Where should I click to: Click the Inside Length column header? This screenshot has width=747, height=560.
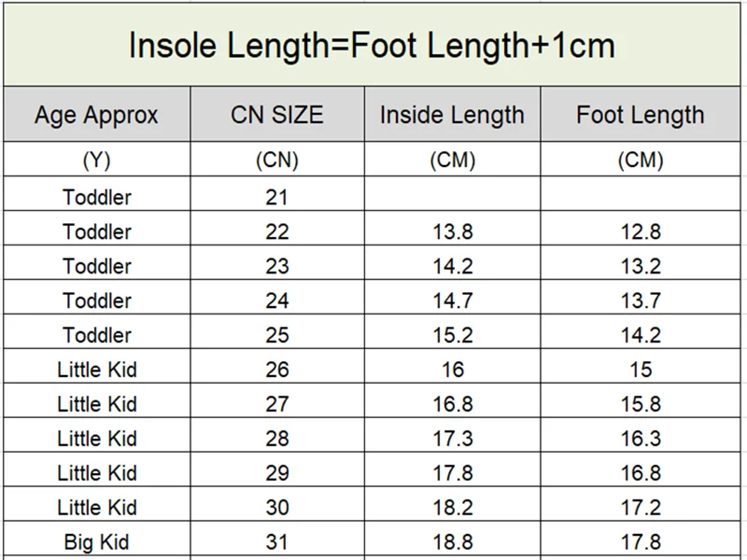452,116
